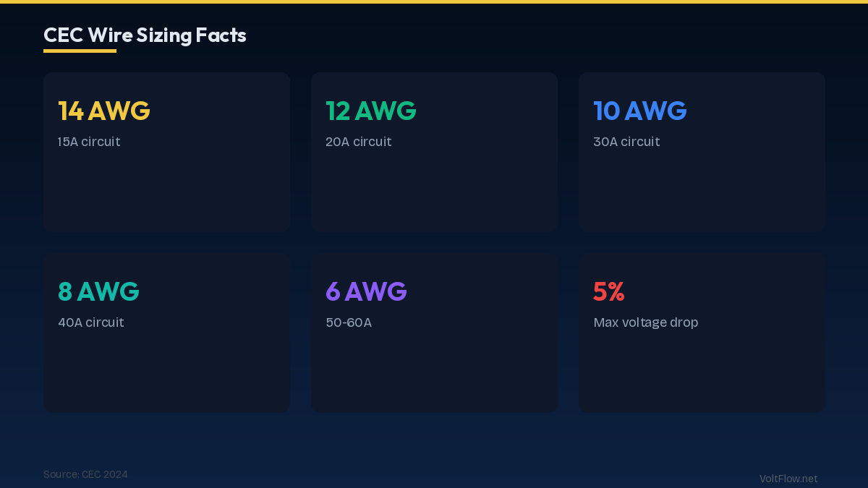868x488 pixels.
Task: Select the blue 10 AWG heading
Action: 640,111
